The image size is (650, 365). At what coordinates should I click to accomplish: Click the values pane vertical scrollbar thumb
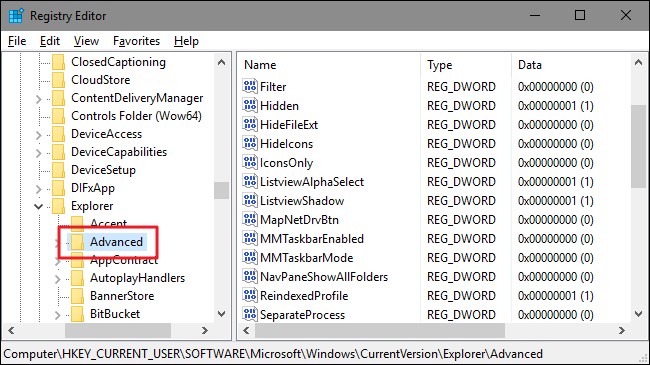(638, 147)
